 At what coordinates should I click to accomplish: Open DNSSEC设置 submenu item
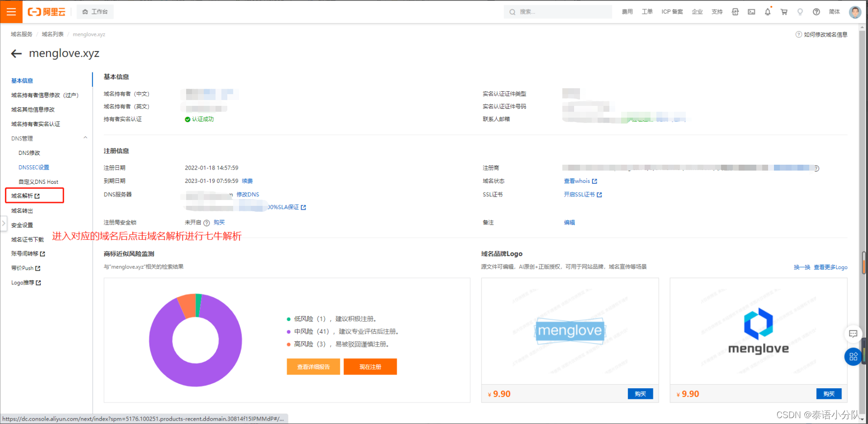[34, 168]
